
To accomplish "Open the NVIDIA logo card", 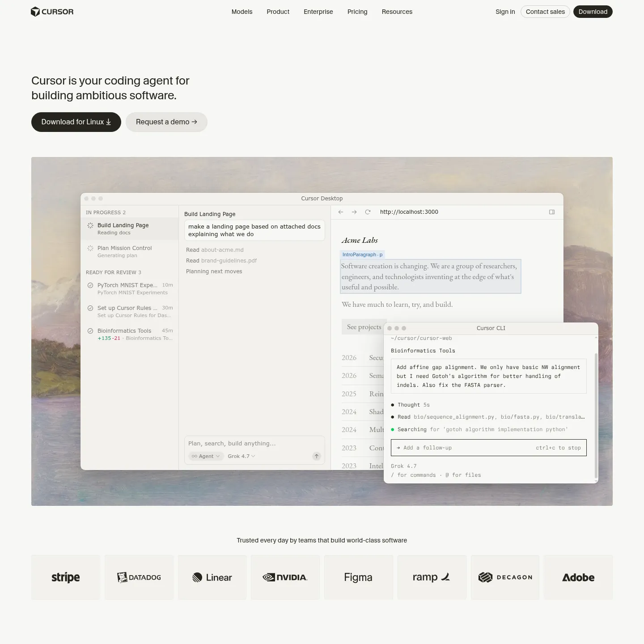I will point(285,577).
